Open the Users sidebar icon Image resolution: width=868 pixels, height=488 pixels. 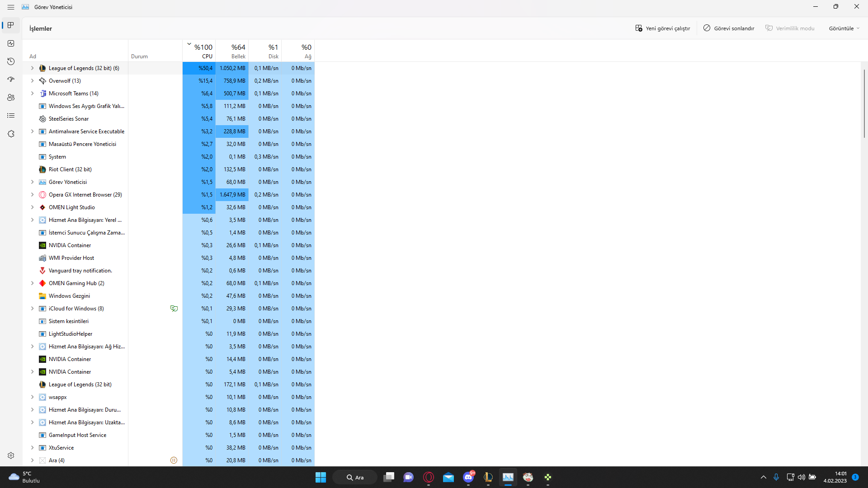tap(11, 98)
